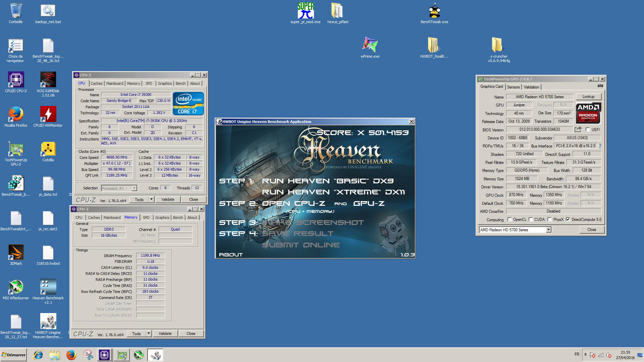
Task: Open Internet Explorer from taskbar
Action: (x=38, y=355)
